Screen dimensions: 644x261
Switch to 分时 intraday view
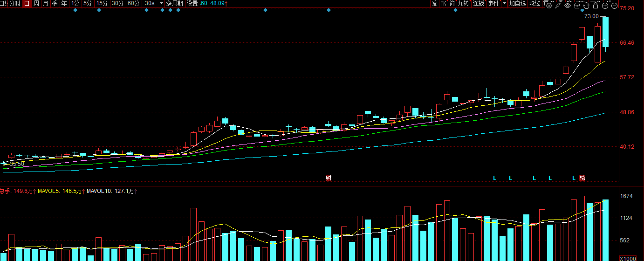(15, 3)
